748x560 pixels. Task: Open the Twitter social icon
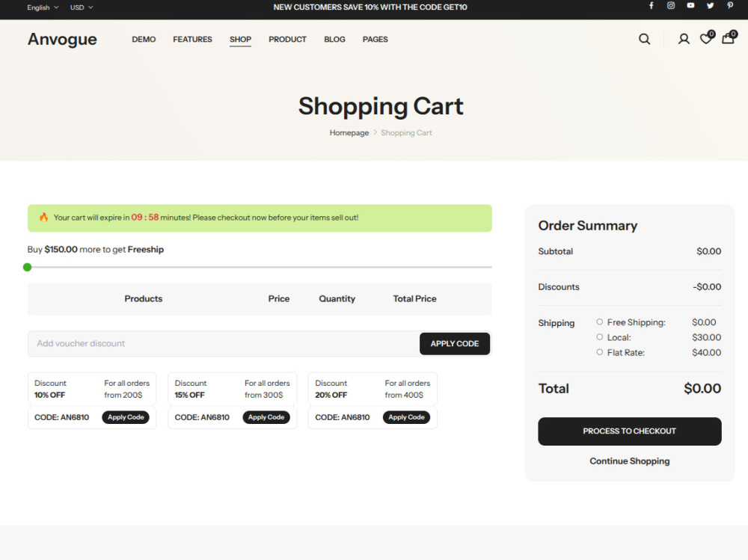(x=711, y=6)
